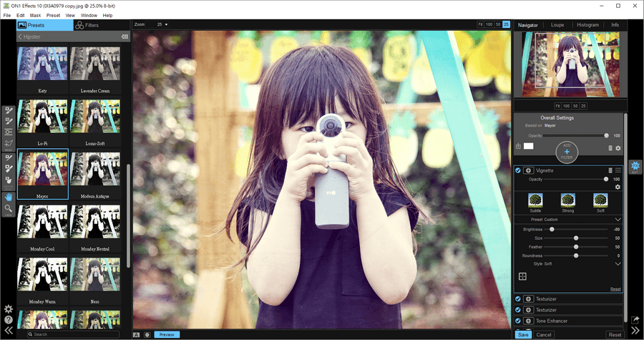Open preferences gear at bottom-left sidebar
644x340 pixels.
click(8, 309)
